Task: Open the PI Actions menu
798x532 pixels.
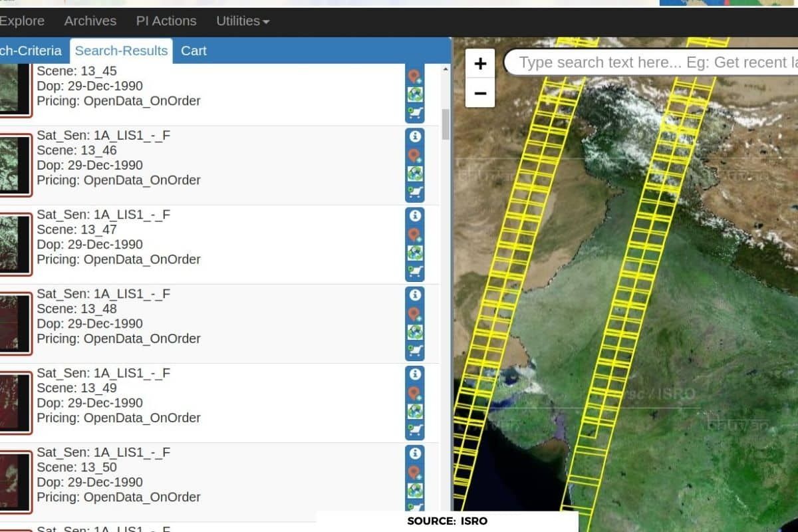Action: coord(166,21)
